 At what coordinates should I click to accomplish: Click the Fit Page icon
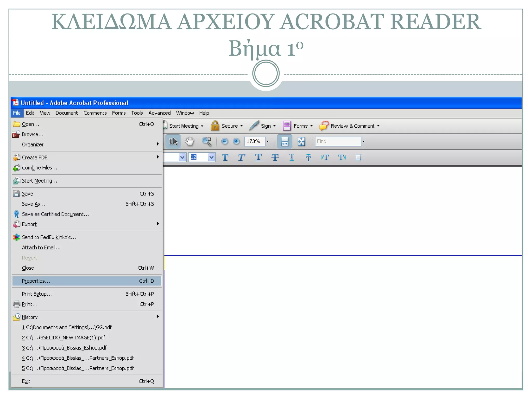301,142
